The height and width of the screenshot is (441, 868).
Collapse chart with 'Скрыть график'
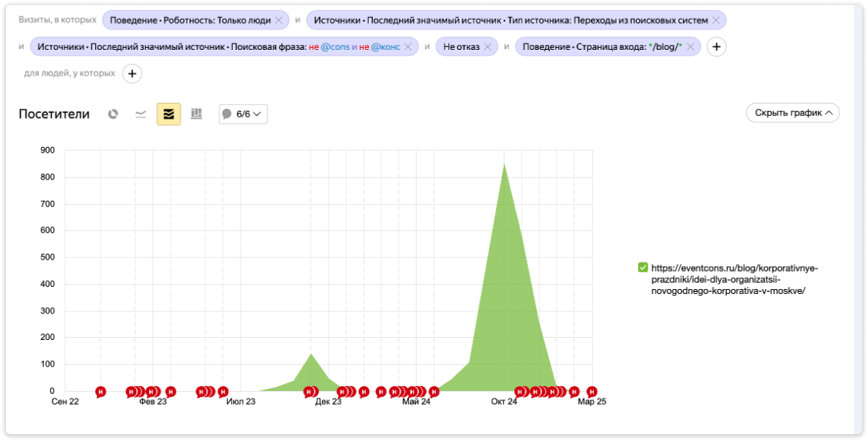click(x=793, y=113)
